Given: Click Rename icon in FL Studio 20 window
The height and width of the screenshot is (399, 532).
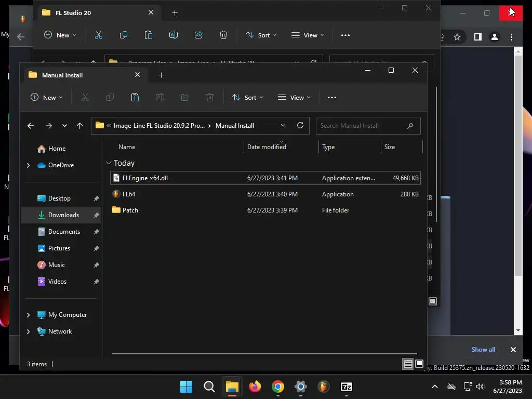Looking at the screenshot, I should point(174,35).
